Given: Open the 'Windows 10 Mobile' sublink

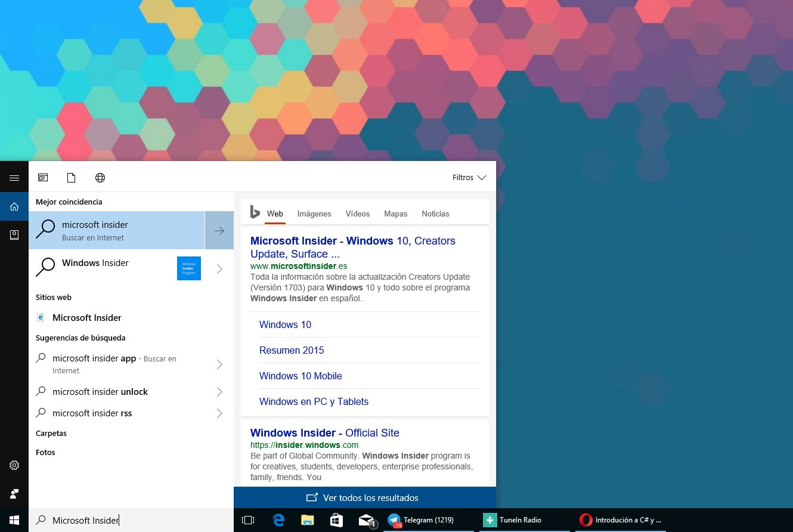Looking at the screenshot, I should (x=301, y=376).
